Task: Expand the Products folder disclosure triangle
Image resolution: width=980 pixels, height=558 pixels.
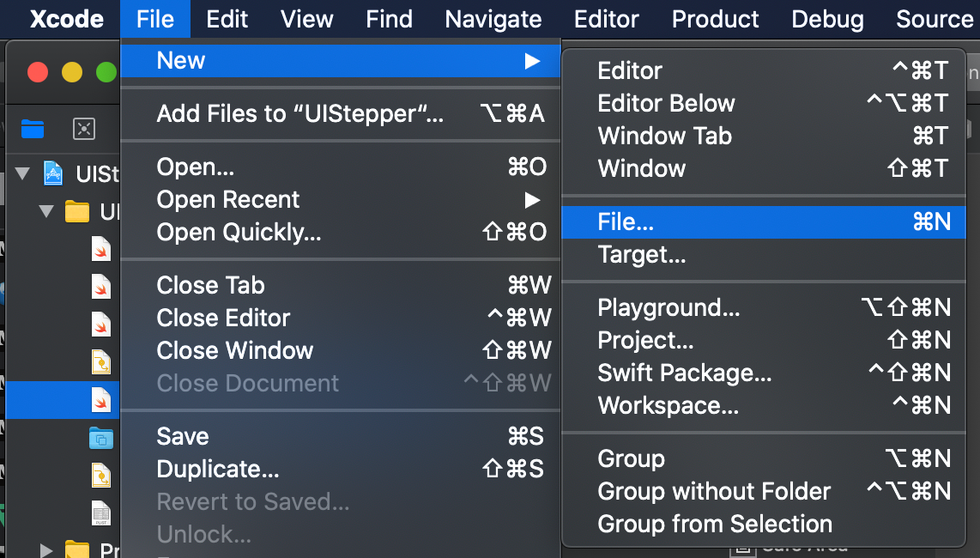Action: pyautogui.click(x=46, y=548)
